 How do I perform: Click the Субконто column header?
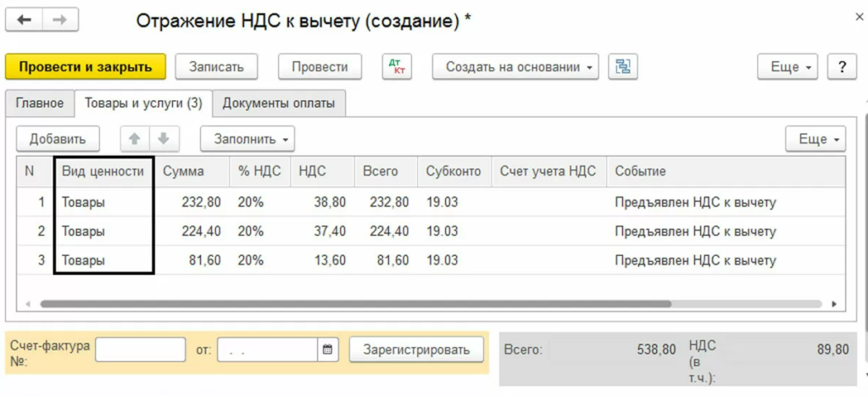coord(454,171)
